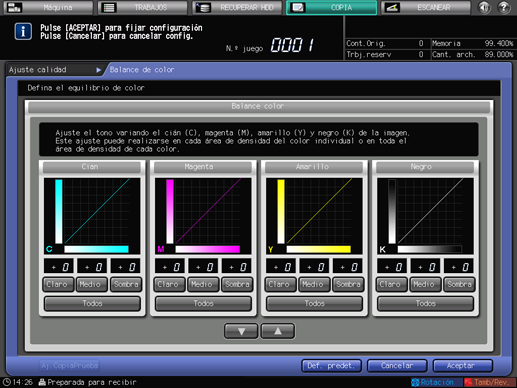
Task: Select Sombra for Amarillo
Action: [x=348, y=284]
